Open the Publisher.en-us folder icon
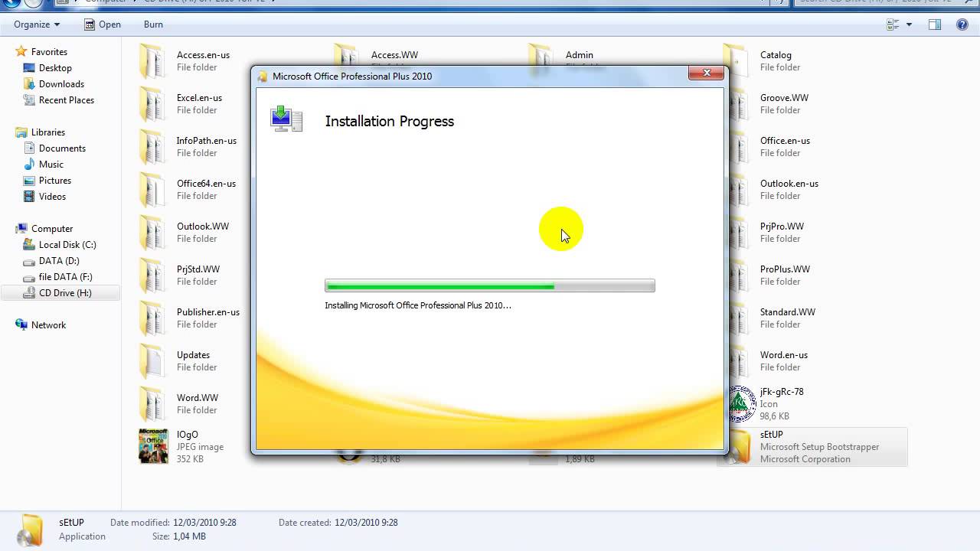 coord(152,318)
